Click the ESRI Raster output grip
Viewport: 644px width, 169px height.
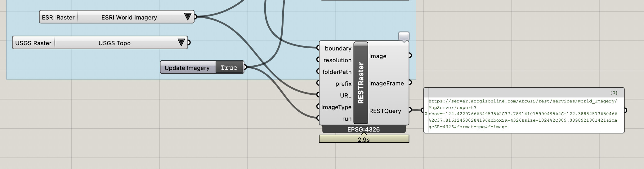coord(195,17)
